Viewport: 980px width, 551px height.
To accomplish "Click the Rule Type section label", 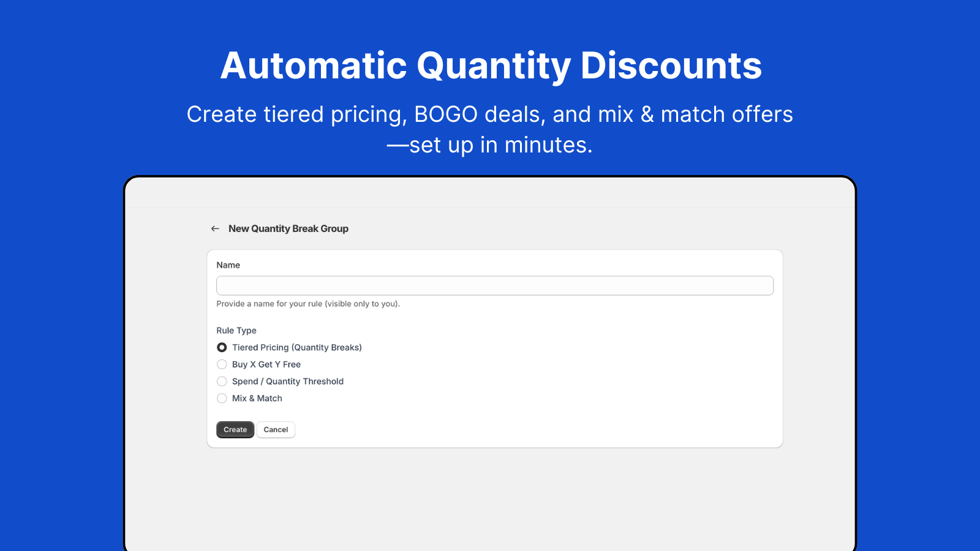I will pyautogui.click(x=236, y=331).
